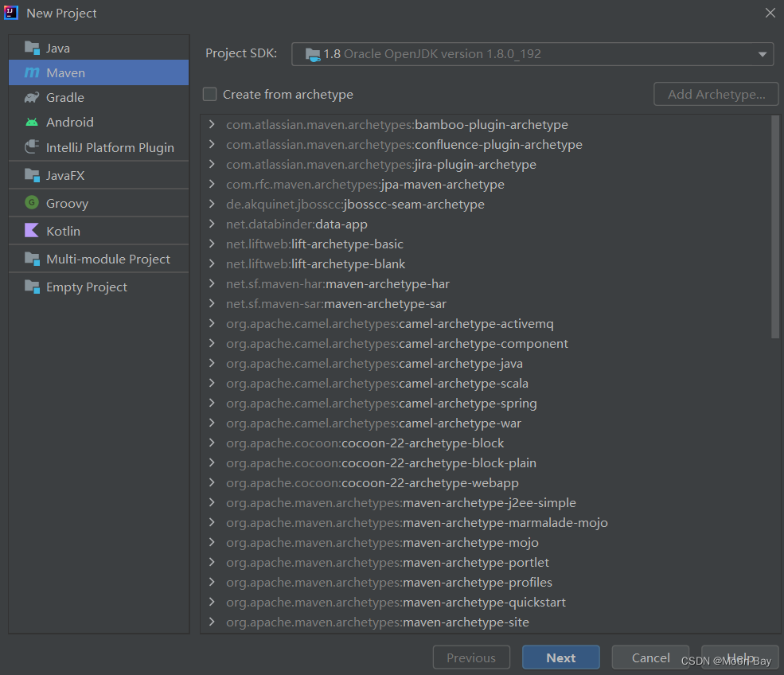Click the Help button
The height and width of the screenshot is (675, 784).
pyautogui.click(x=740, y=657)
